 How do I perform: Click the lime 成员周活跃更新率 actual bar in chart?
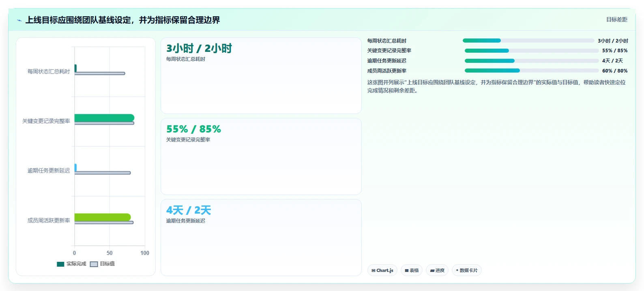103,217
